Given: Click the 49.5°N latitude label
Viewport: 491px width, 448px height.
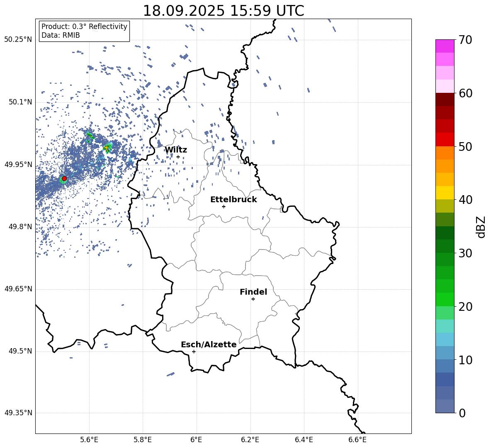Looking at the screenshot, I should (20, 351).
